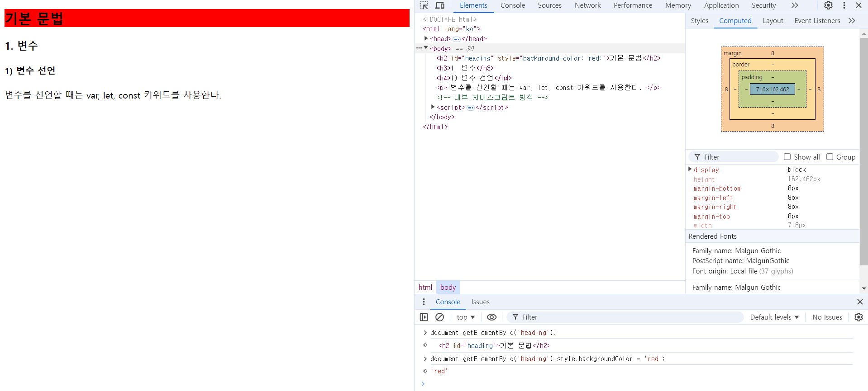Select html in the breadcrumb bar
868x391 pixels.
point(425,287)
